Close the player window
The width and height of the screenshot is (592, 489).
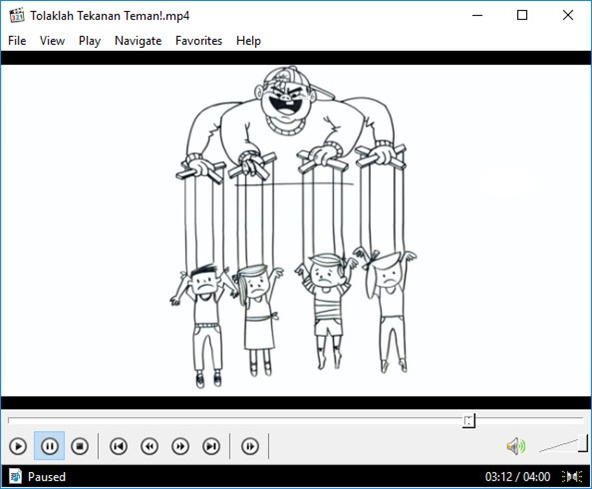coord(568,15)
